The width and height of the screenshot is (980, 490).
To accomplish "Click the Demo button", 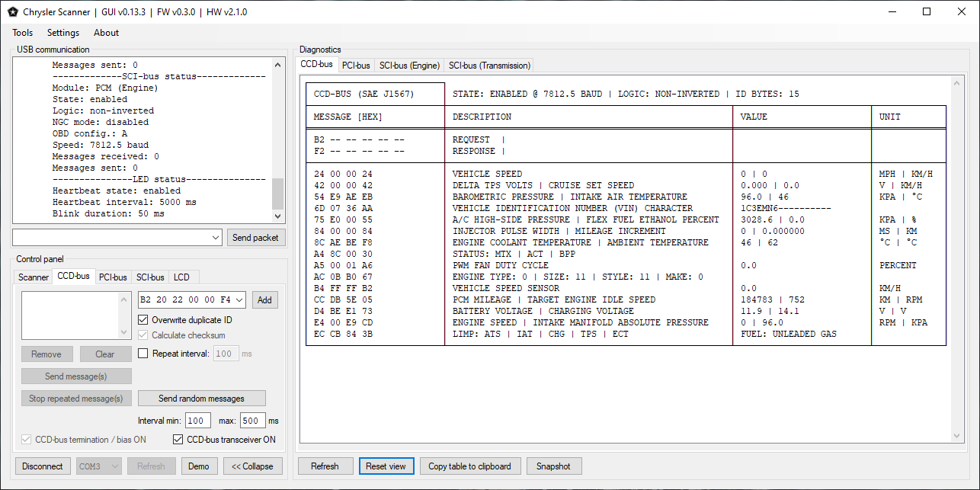I will [199, 466].
